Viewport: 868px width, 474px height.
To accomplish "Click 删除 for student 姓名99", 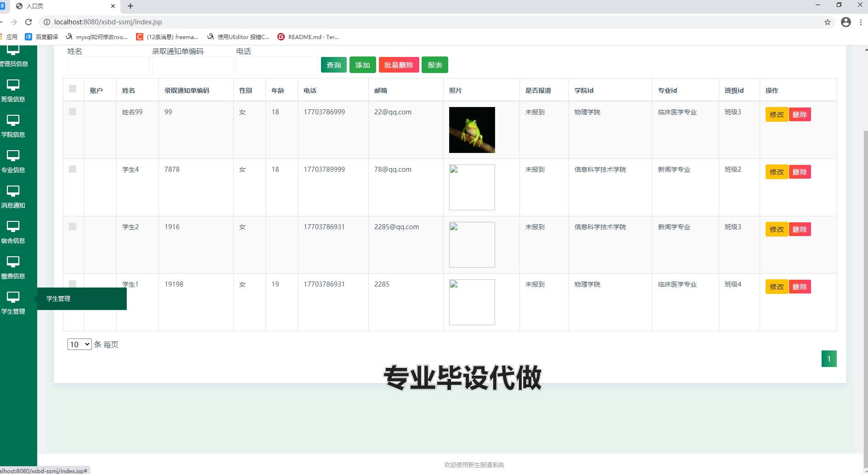I will click(x=800, y=114).
